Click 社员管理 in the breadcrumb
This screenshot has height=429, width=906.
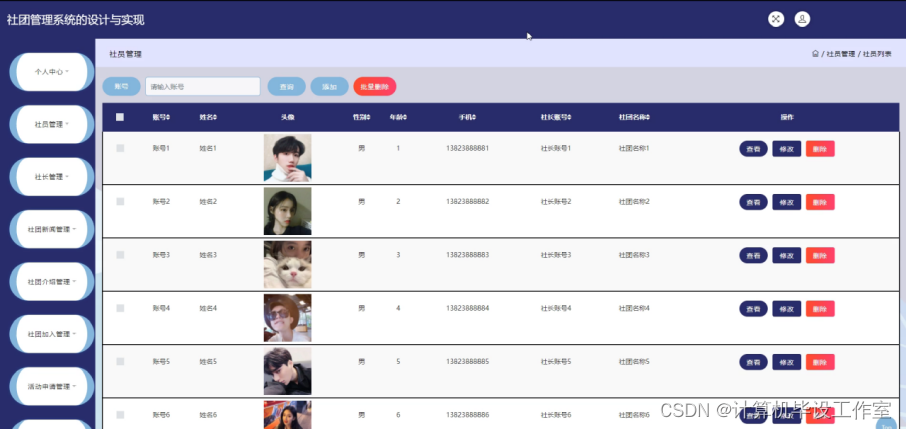coord(840,54)
